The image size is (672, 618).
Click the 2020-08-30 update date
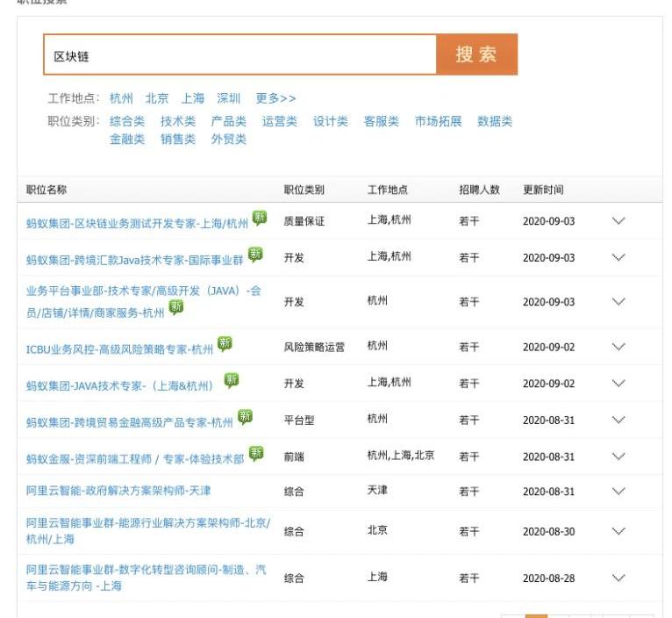(x=548, y=531)
